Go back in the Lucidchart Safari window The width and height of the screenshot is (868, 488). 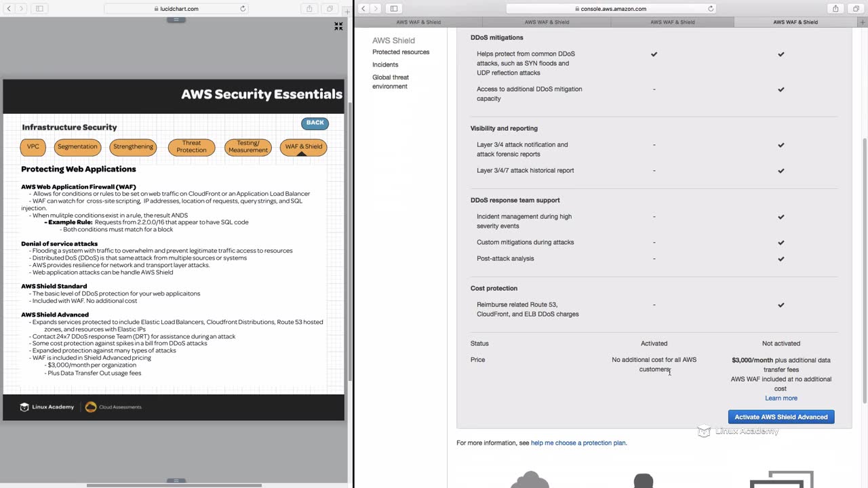(8, 9)
